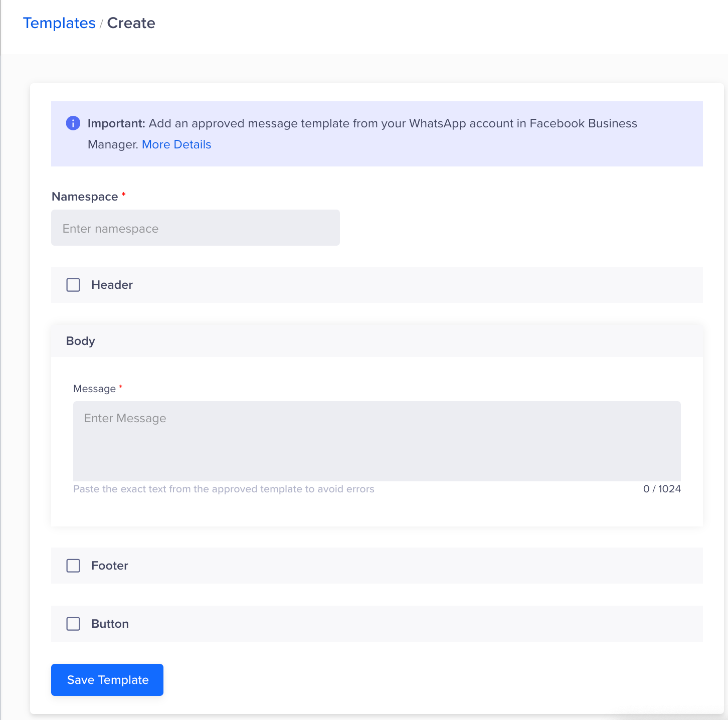728x720 pixels.
Task: Enable the Footer checkbox
Action: pyautogui.click(x=73, y=566)
